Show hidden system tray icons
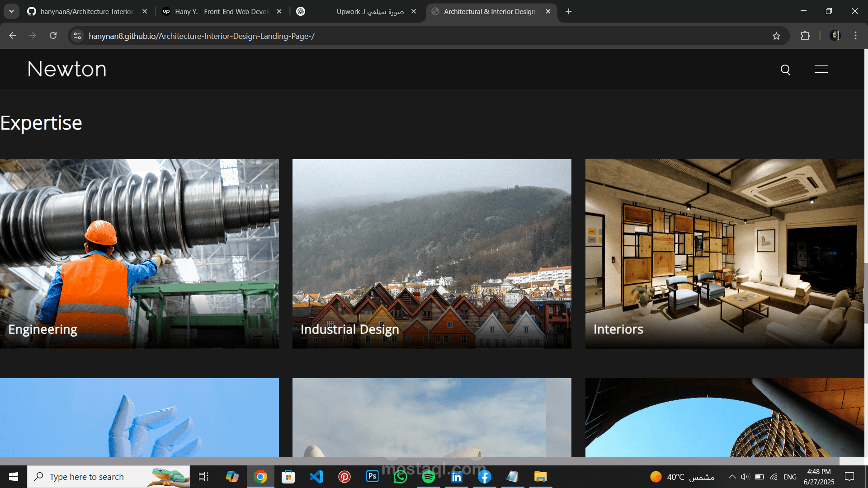868x488 pixels. click(x=732, y=477)
